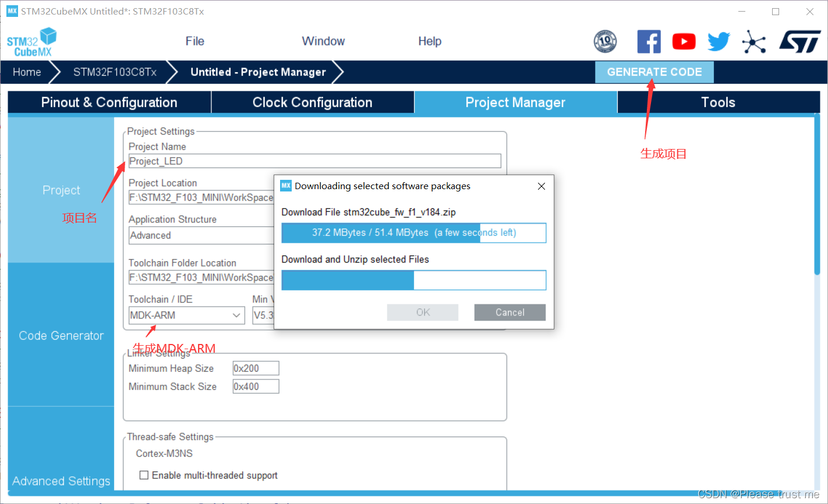Click the MX icon in download dialog title

tap(286, 186)
